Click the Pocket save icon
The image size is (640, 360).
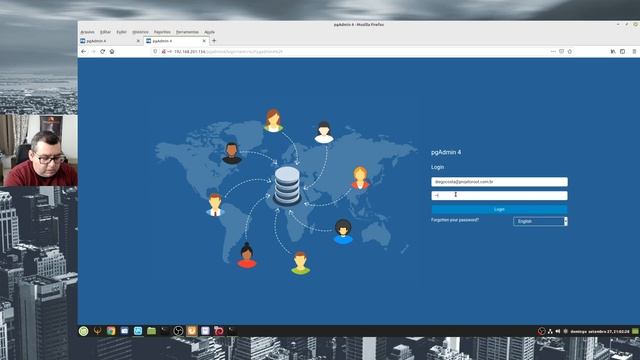coord(562,52)
